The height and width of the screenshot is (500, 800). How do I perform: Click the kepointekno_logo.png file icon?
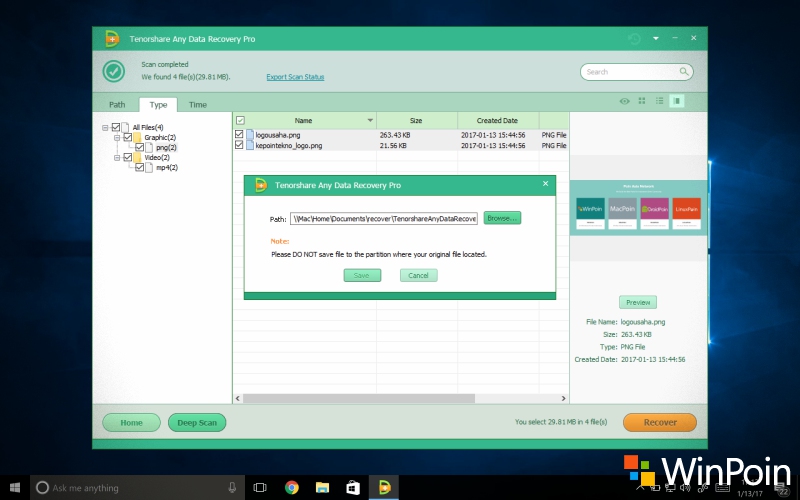250,145
